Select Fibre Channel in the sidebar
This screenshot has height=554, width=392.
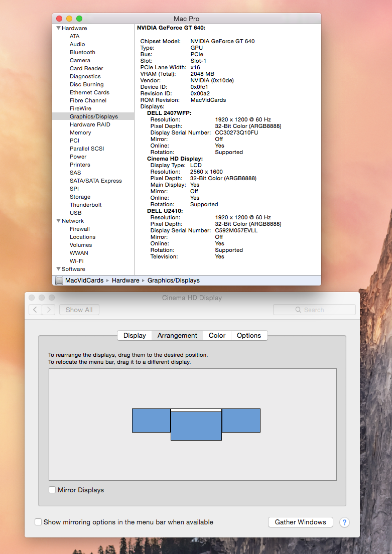88,100
